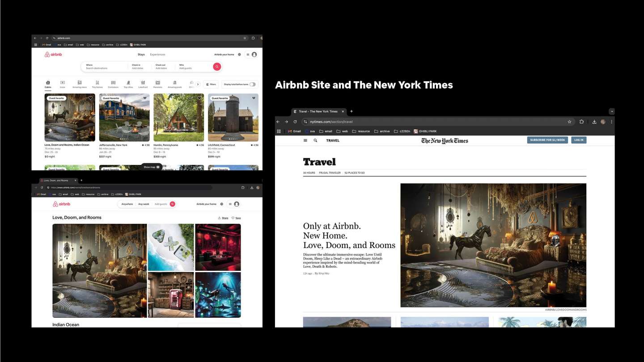Click the red search button on Airbnb homepage
The image size is (644, 362).
pyautogui.click(x=217, y=67)
